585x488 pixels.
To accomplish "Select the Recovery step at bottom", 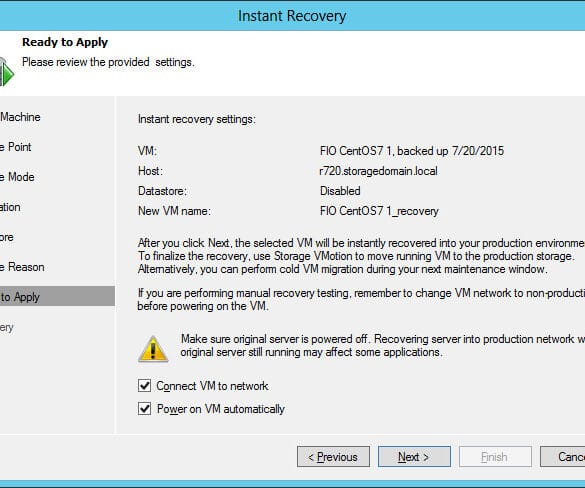I will [x=7, y=327].
